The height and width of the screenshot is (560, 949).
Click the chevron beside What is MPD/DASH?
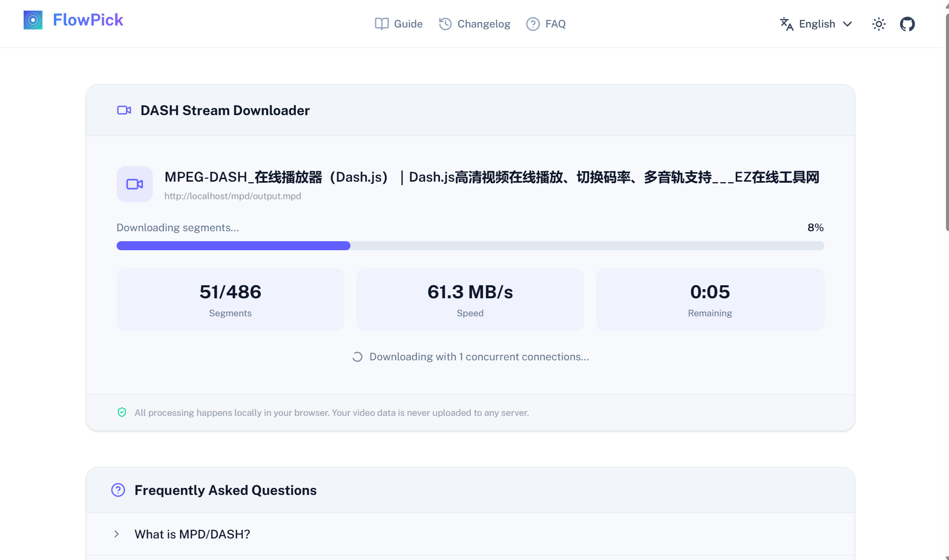(117, 534)
